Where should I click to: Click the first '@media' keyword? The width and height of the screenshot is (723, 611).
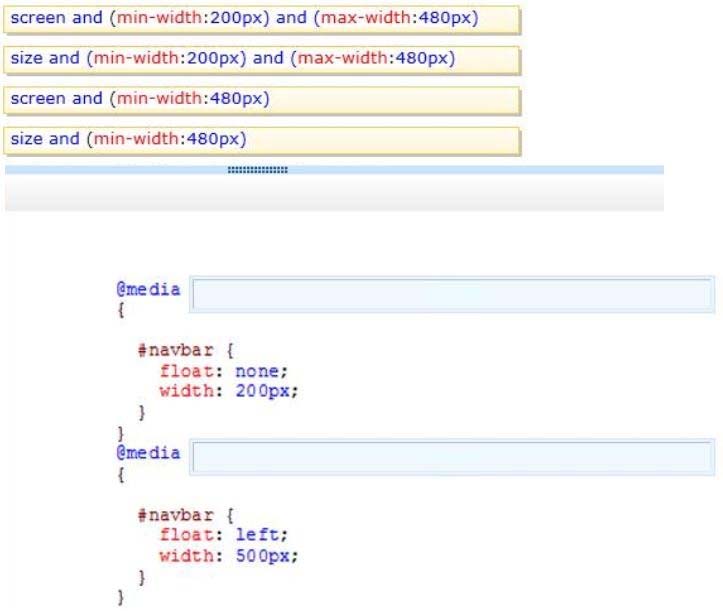point(148,290)
